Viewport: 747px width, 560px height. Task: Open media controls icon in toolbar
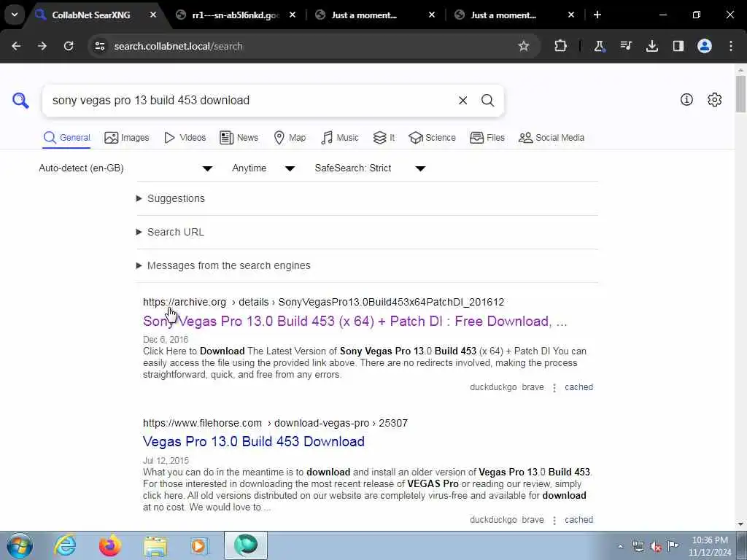(x=625, y=46)
